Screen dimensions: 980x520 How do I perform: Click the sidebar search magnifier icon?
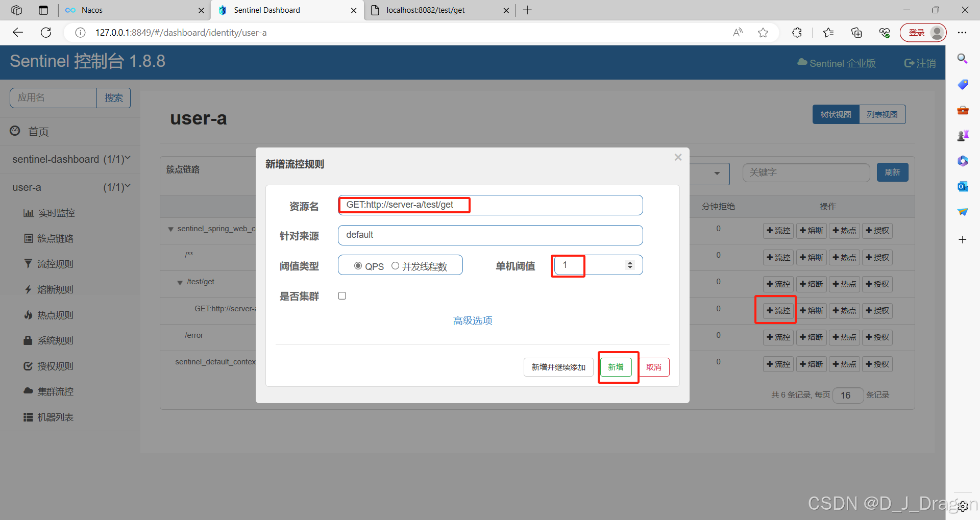point(963,59)
